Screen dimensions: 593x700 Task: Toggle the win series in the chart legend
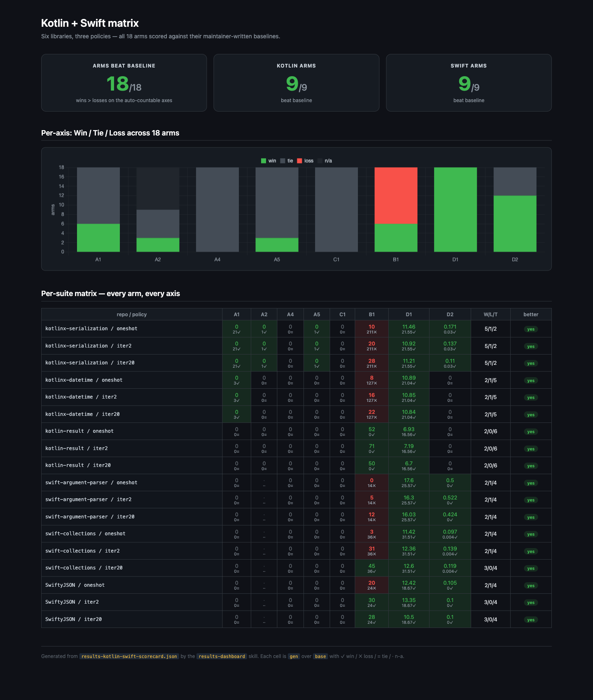pyautogui.click(x=268, y=161)
